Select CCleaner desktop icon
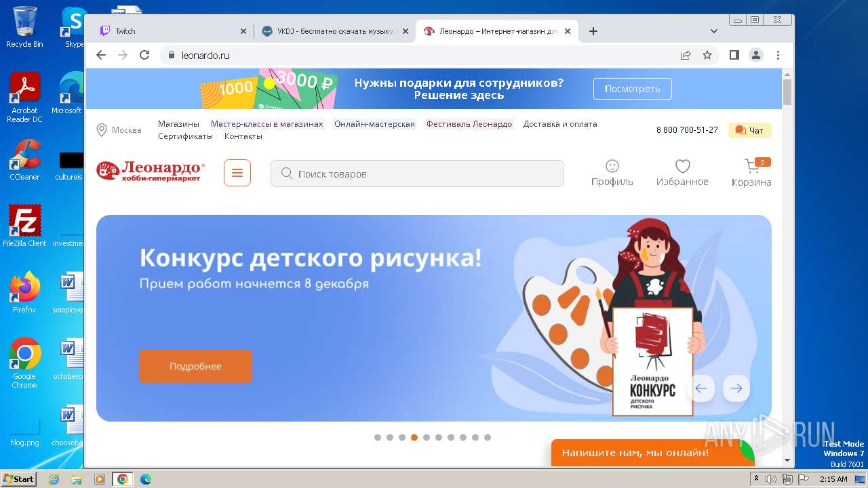 coord(24,160)
